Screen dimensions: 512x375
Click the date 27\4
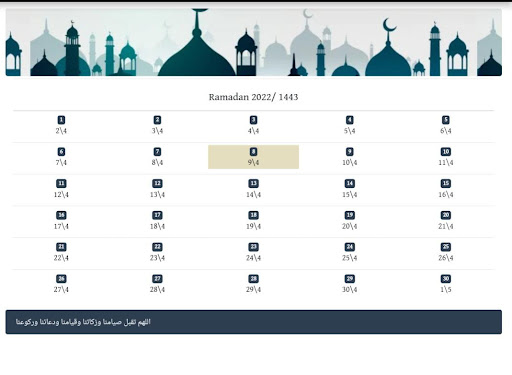[61, 289]
